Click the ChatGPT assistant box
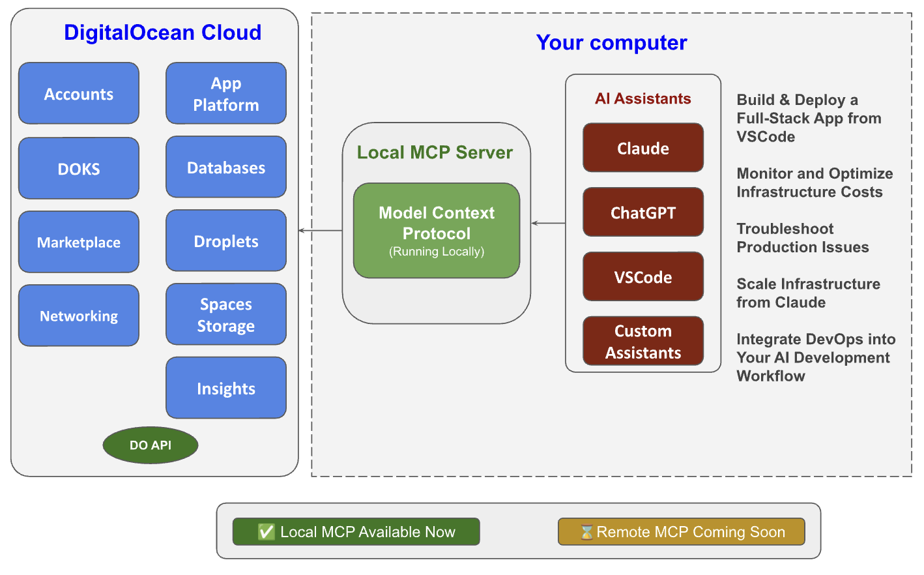 (642, 213)
